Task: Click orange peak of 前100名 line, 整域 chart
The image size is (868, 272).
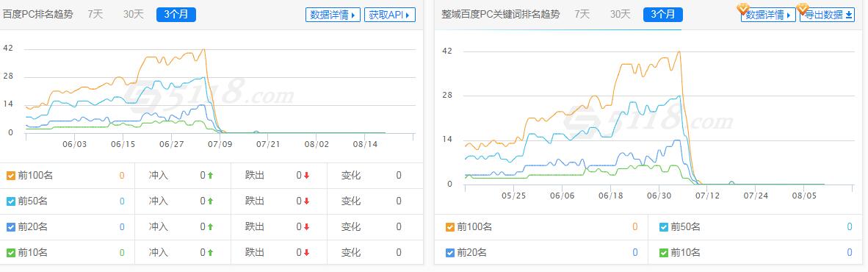Action: coord(679,52)
